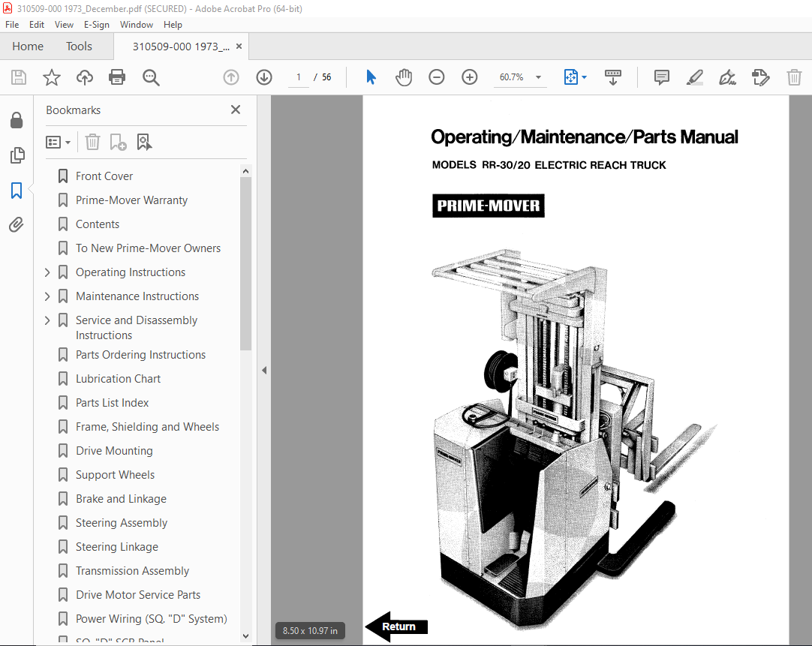Add a comment sticky note
812x646 pixels.
tap(661, 77)
